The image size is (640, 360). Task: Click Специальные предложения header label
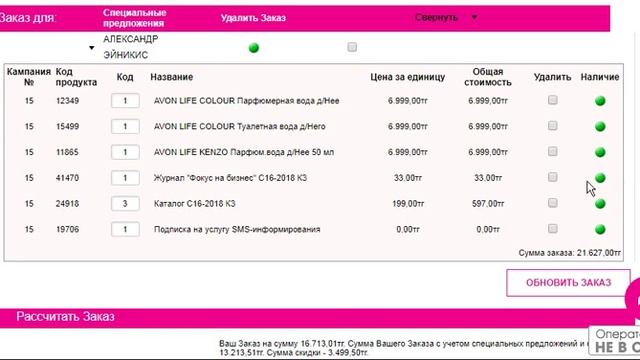(x=134, y=18)
